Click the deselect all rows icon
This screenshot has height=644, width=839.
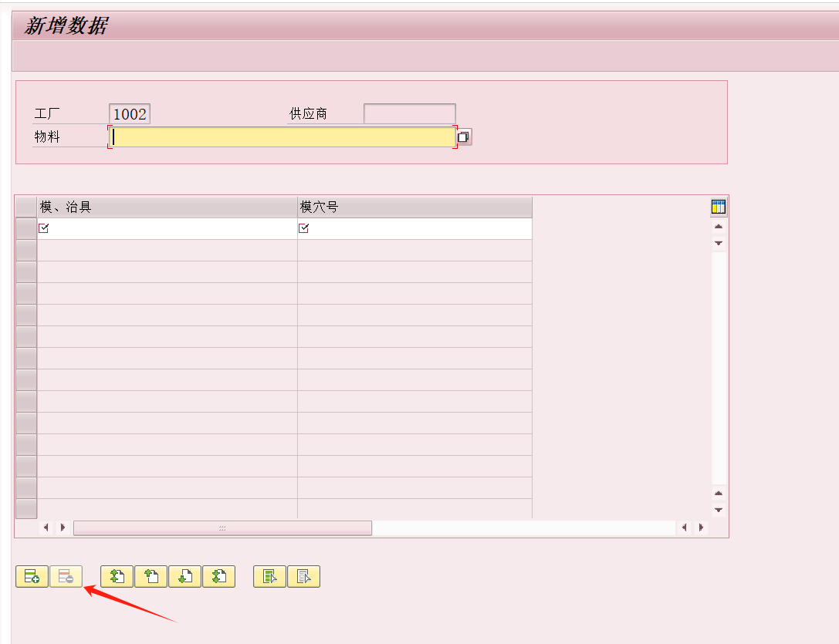click(x=303, y=576)
